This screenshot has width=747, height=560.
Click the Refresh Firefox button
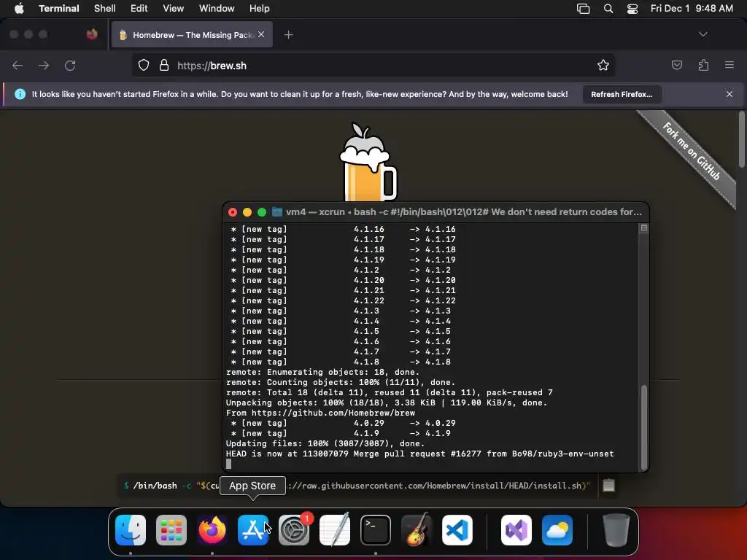point(622,94)
